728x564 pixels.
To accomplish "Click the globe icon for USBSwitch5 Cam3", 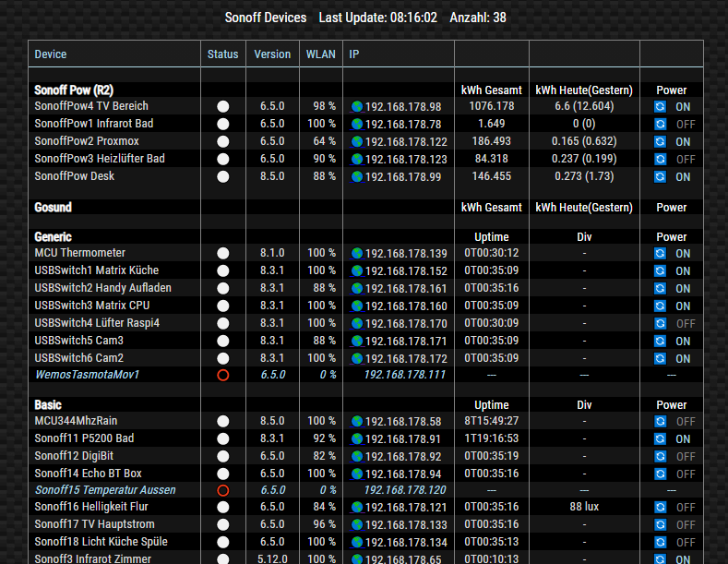I will point(356,341).
